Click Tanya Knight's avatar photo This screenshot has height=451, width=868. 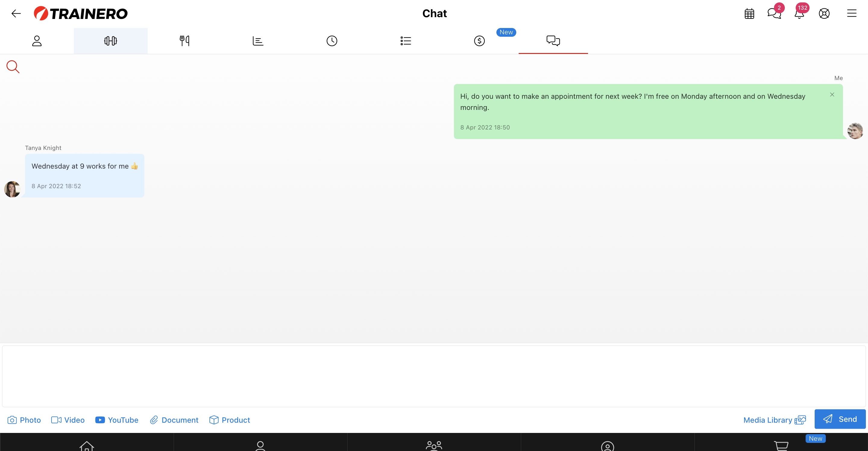click(12, 189)
